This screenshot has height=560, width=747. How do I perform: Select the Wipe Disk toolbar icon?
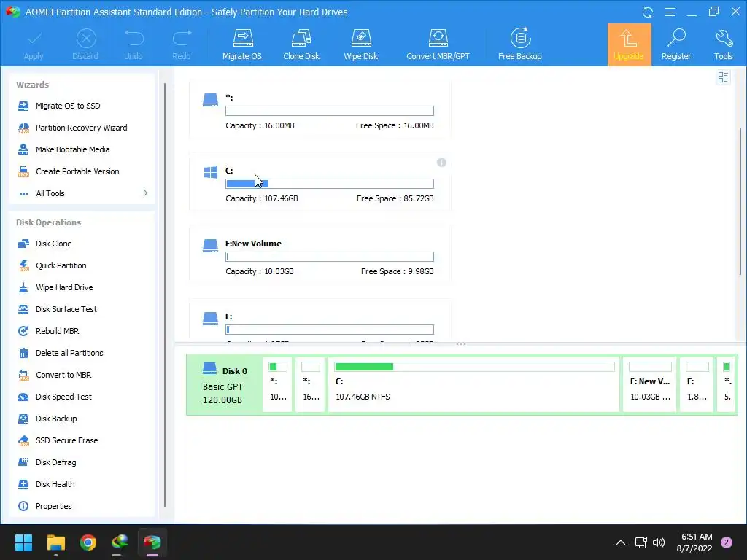tap(360, 44)
